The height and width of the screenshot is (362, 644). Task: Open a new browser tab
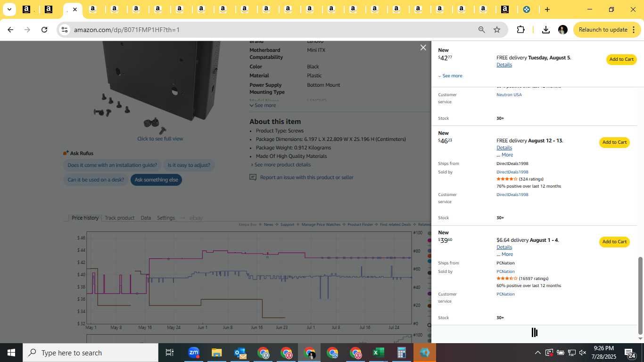pyautogui.click(x=547, y=9)
